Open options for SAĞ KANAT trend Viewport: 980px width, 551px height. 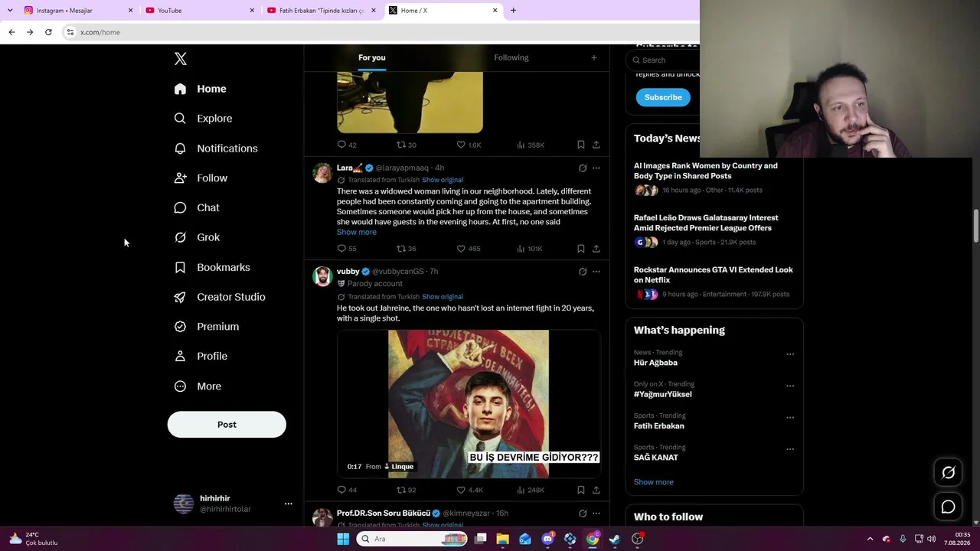tap(790, 449)
